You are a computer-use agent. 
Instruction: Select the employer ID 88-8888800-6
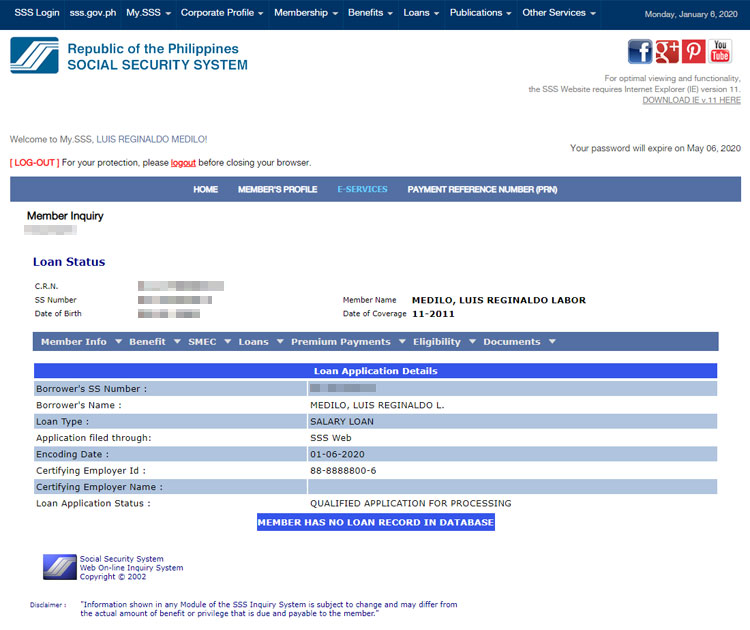tap(343, 470)
